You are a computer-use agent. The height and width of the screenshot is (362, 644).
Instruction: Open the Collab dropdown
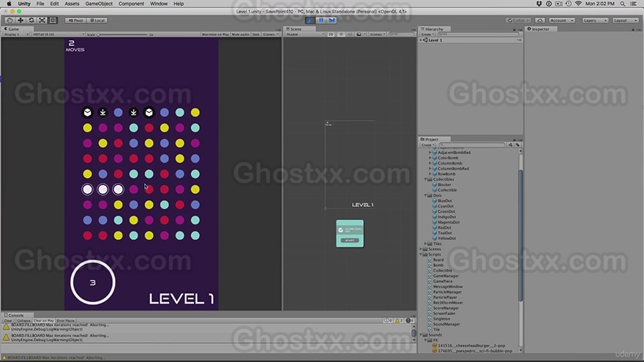coord(518,20)
